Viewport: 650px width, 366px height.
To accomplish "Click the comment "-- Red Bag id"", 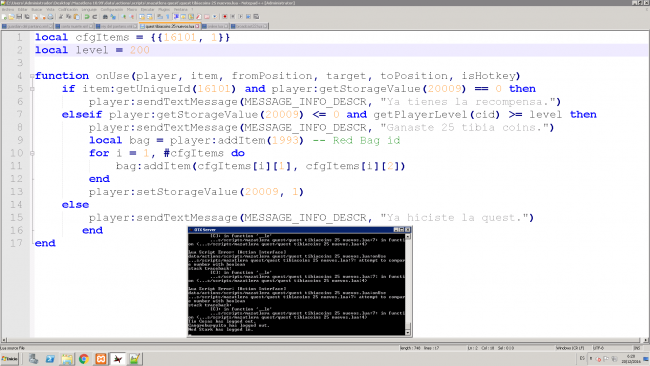I will point(356,141).
